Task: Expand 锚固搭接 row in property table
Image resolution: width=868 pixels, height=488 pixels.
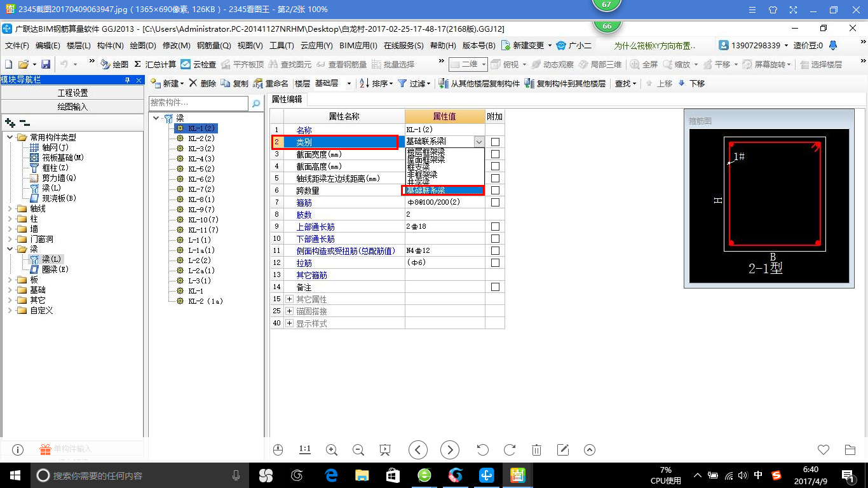Action: coord(290,311)
